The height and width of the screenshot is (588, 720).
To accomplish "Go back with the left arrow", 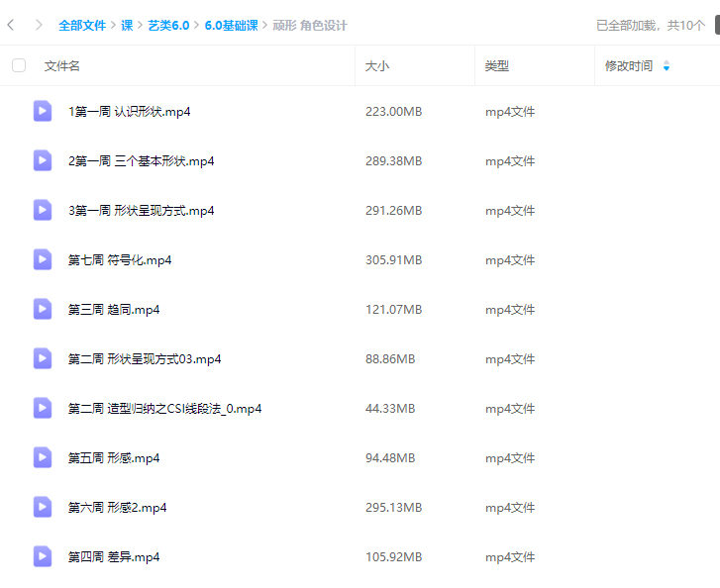I will pyautogui.click(x=11, y=25).
